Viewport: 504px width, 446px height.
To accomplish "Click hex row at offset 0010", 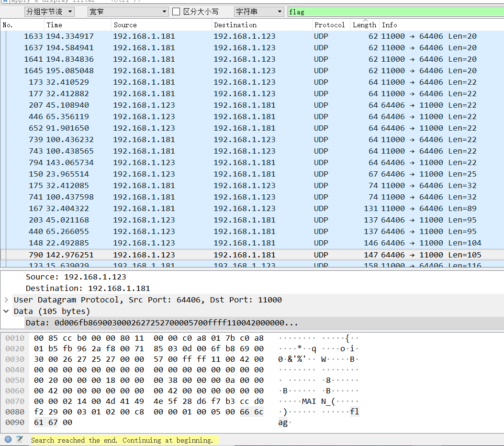I will (x=148, y=338).
